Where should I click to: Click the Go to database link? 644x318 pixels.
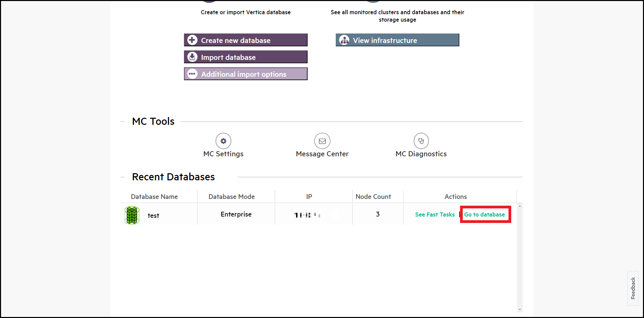(x=484, y=214)
